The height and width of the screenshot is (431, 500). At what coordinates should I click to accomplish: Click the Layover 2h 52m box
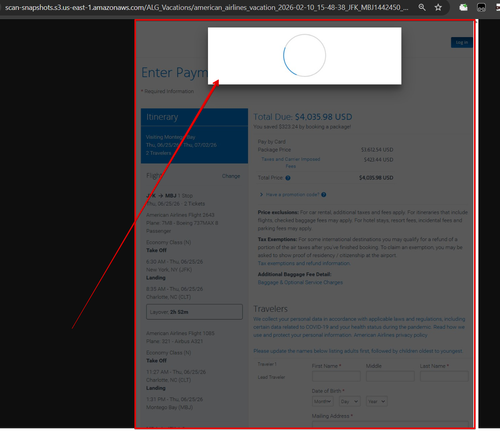pos(194,312)
